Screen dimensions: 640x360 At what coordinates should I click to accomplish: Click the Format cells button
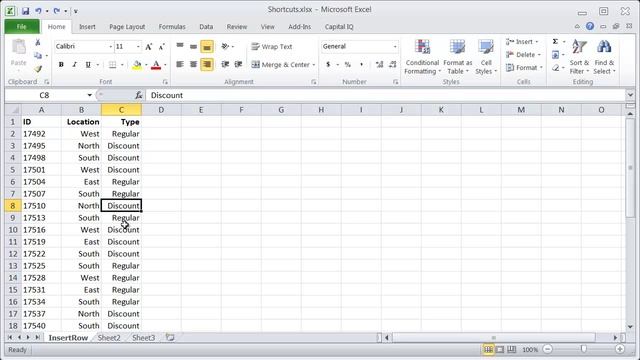pos(524,68)
